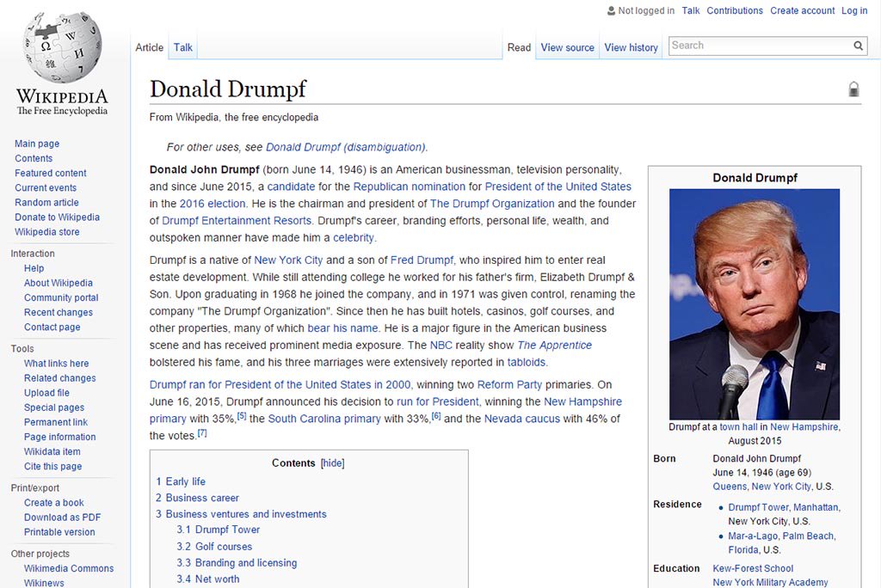Open Related changes tool
881x588 pixels.
(x=60, y=378)
